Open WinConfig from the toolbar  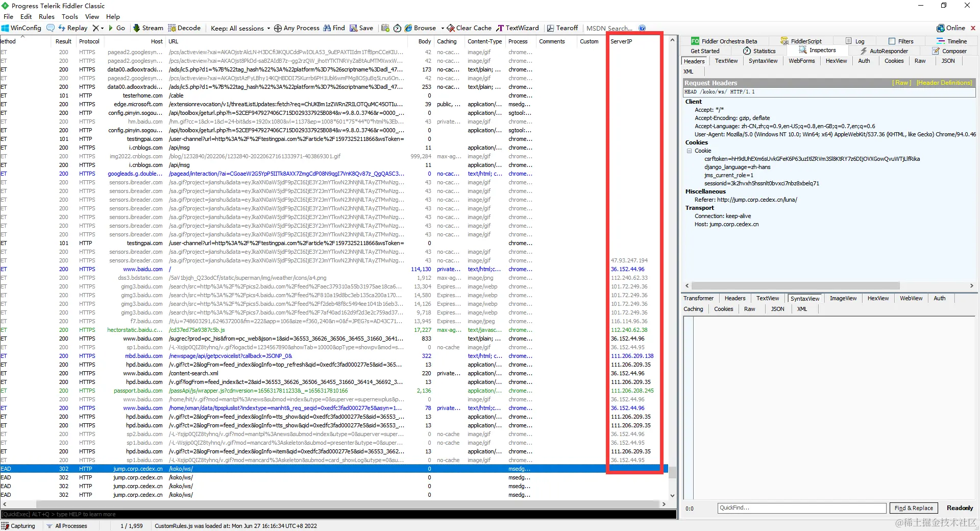point(21,28)
